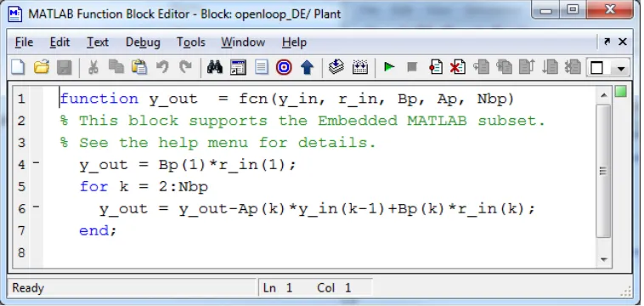644x306 pixels.
Task: Click the Exit debug mode icon
Action: (x=573, y=67)
